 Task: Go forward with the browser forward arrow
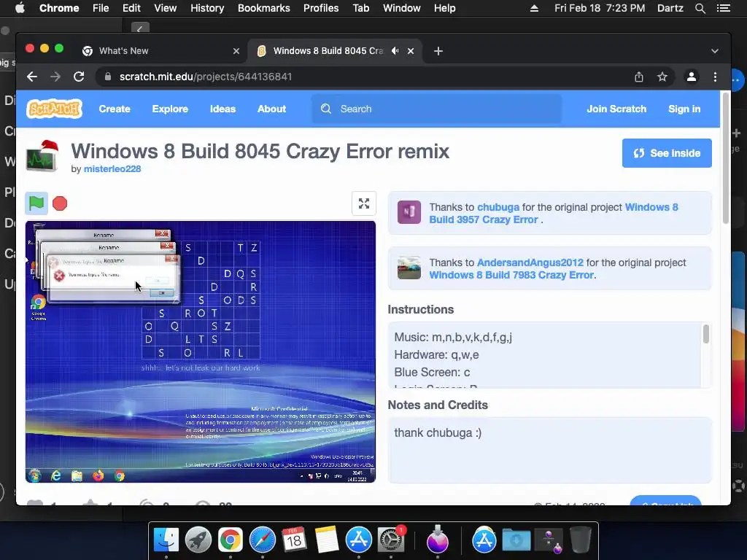click(55, 77)
